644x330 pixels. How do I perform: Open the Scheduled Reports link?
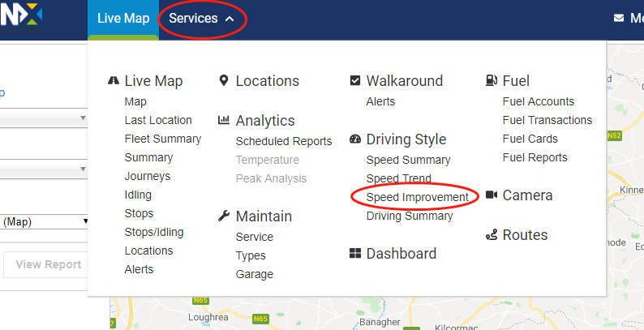tap(284, 141)
